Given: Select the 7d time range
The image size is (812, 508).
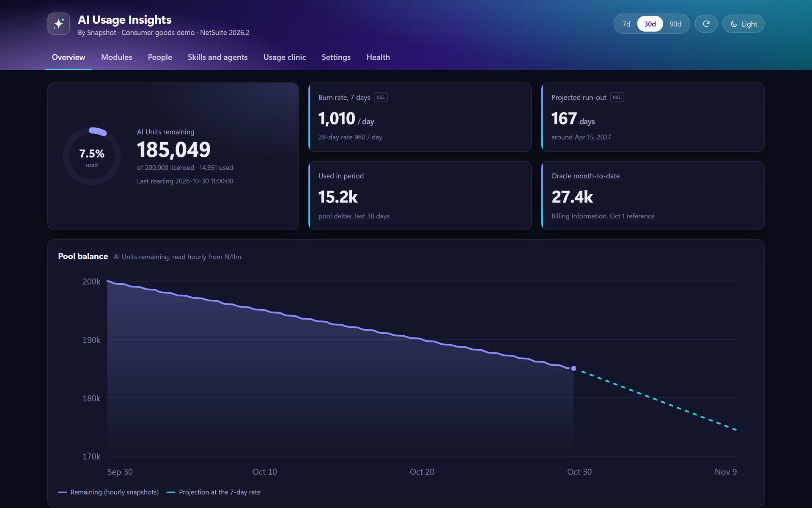Looking at the screenshot, I should click(626, 24).
